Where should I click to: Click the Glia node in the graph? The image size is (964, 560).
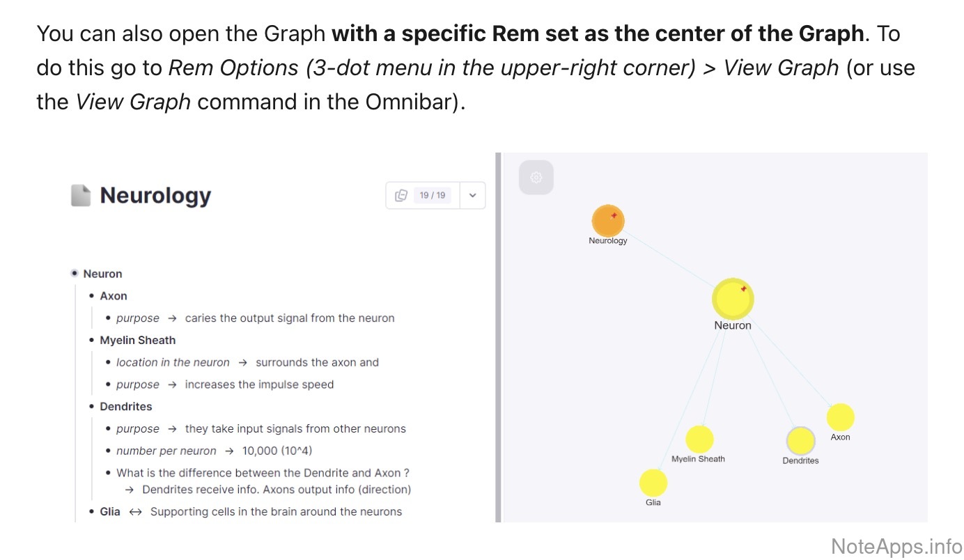653,483
